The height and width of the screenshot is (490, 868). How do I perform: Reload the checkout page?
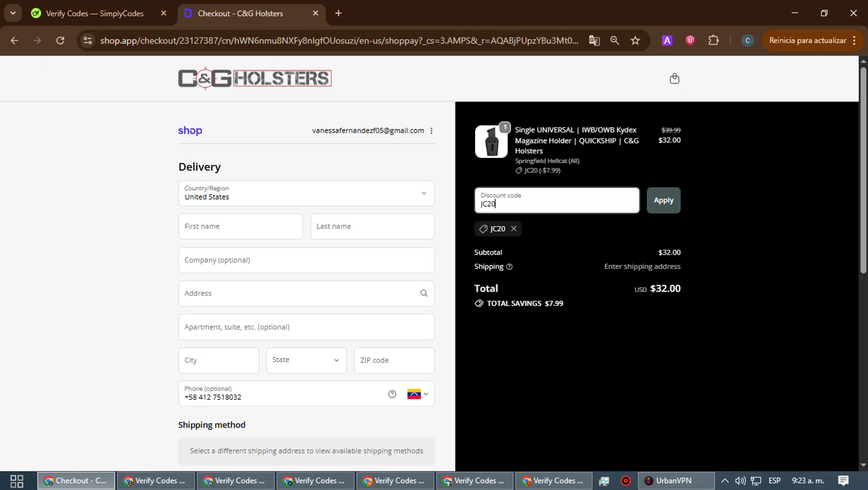click(60, 40)
